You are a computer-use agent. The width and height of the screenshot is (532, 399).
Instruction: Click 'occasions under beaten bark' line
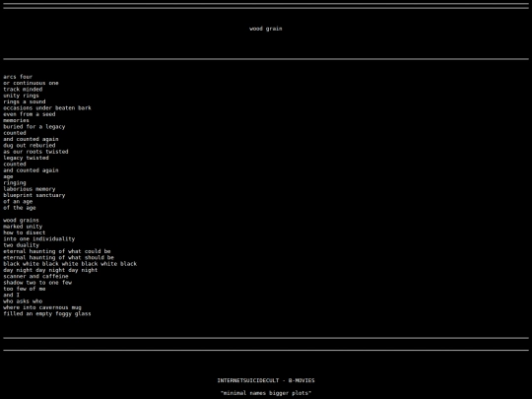[47, 108]
